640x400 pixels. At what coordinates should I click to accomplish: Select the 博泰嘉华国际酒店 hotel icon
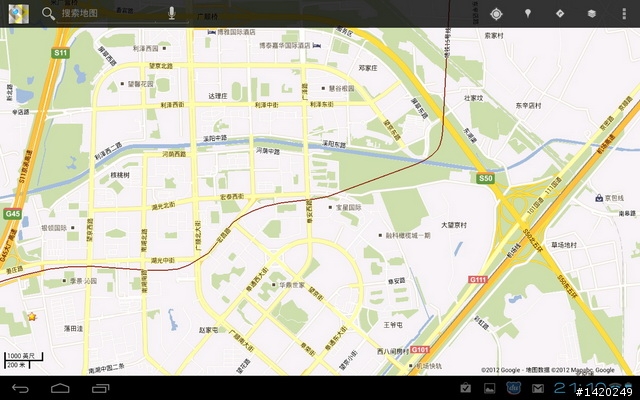(x=317, y=45)
